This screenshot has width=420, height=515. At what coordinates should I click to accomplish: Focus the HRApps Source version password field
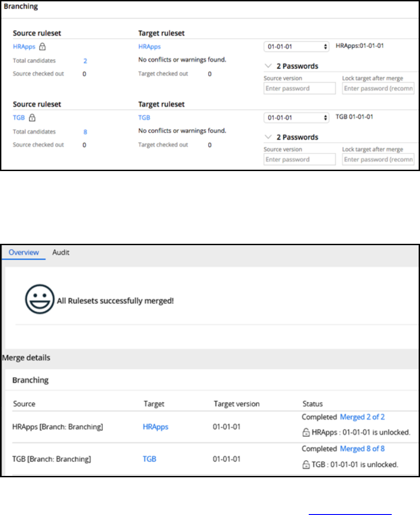[300, 88]
